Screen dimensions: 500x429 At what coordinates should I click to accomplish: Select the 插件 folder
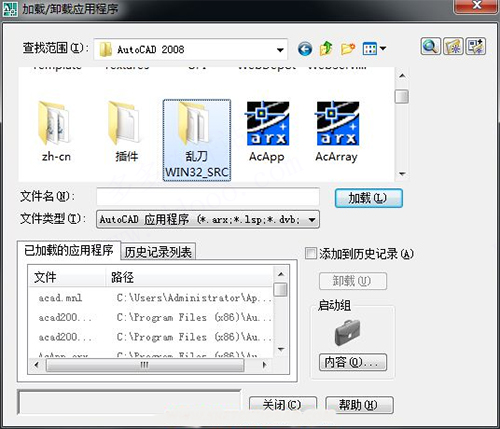(126, 131)
